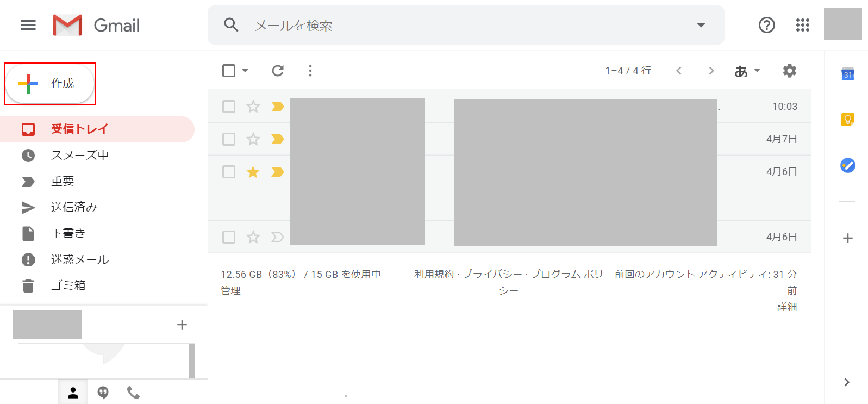Viewport: 868px width, 404px height.
Task: Toggle importance marker on 4月7日 email
Action: 278,139
